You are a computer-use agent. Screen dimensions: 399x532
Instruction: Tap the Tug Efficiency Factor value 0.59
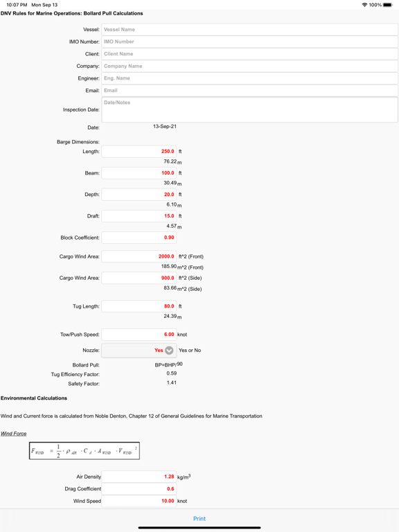171,373
